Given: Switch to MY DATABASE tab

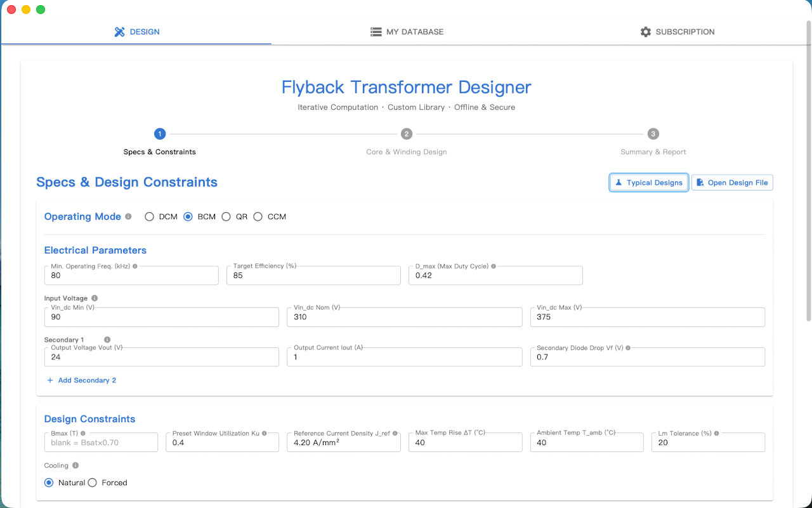Looking at the screenshot, I should coord(407,32).
